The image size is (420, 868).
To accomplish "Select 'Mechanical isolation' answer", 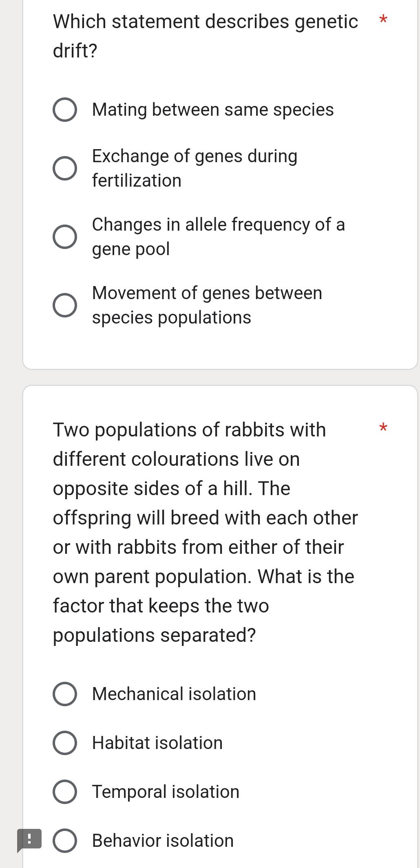I will point(65,693).
